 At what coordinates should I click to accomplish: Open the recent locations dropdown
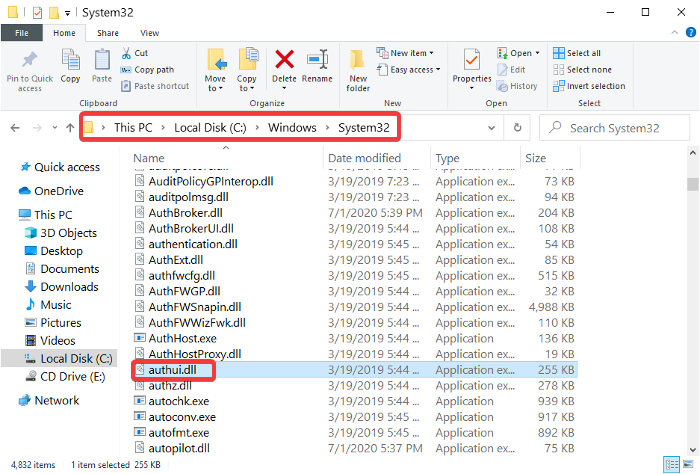(54, 128)
